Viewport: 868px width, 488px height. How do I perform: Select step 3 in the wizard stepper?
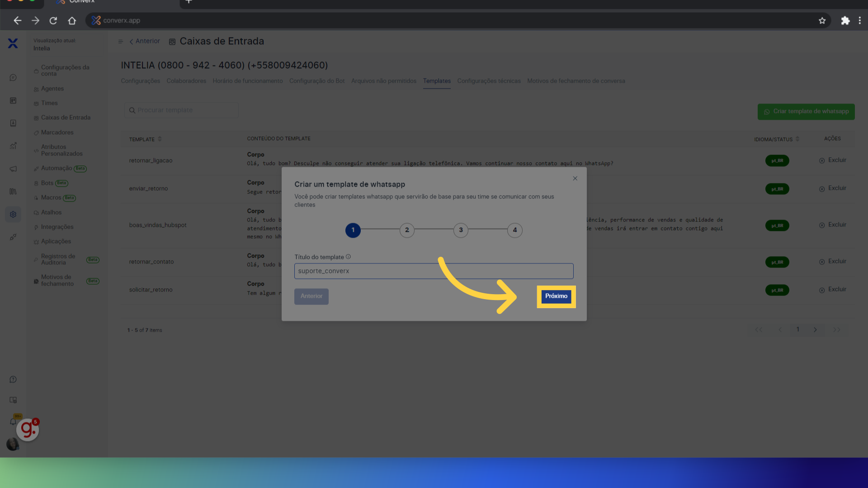(461, 230)
